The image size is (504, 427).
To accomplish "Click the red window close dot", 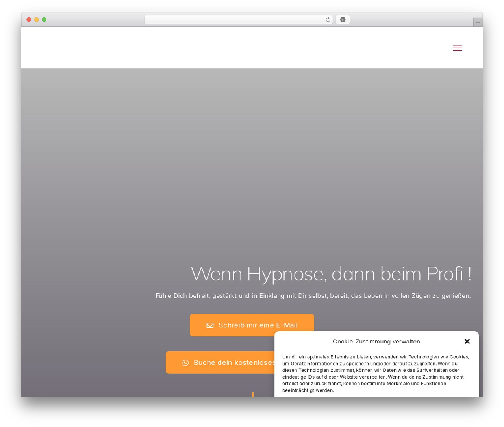I will (x=29, y=20).
